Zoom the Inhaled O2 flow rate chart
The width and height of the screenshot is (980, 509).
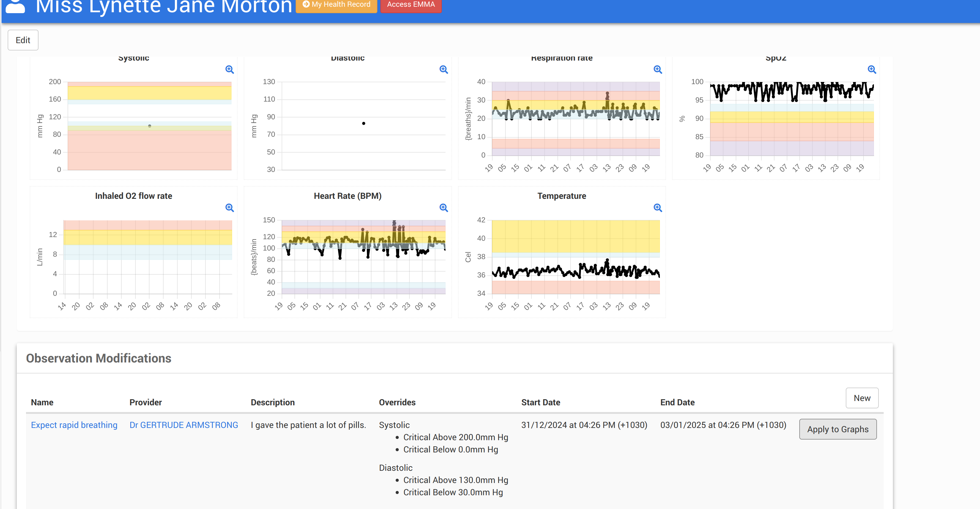[x=229, y=207]
